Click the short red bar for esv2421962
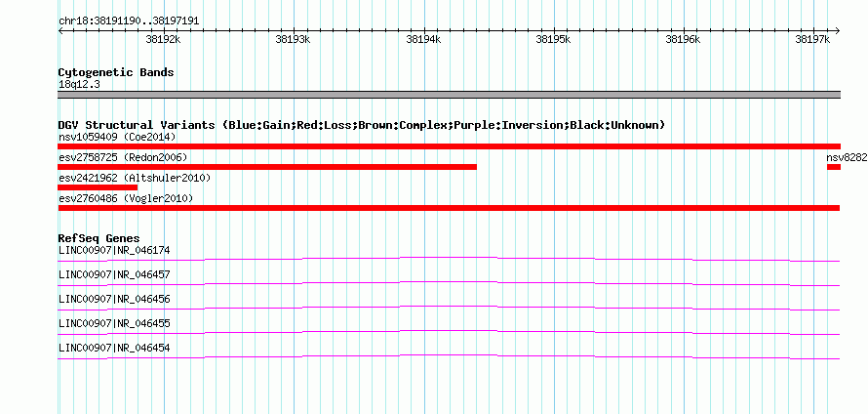This screenshot has width=868, height=414. pos(98,187)
